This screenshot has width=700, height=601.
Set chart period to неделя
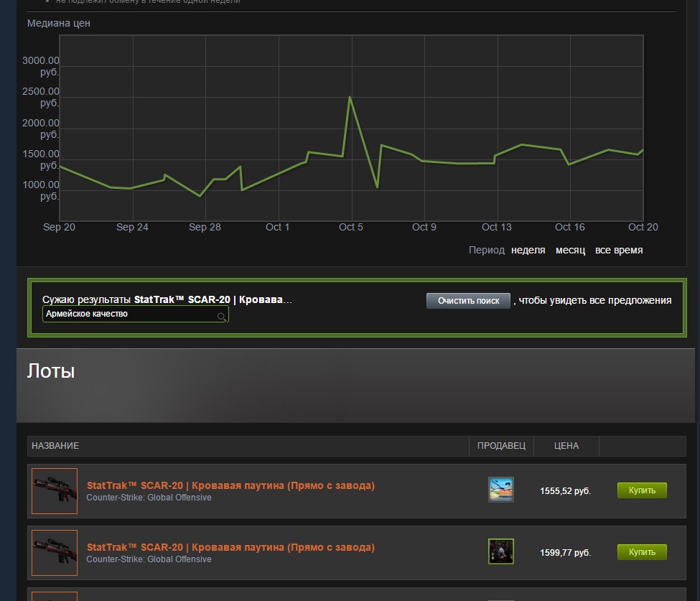tap(528, 250)
